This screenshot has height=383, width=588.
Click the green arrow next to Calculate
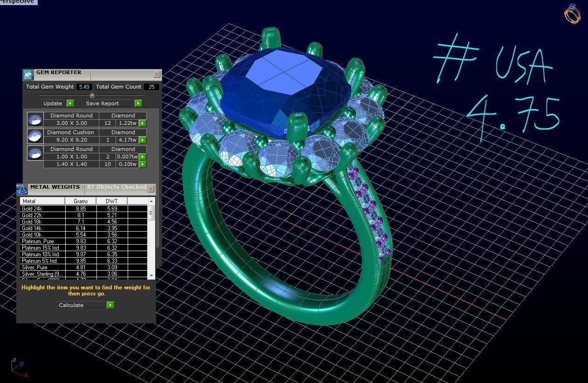[x=110, y=305]
